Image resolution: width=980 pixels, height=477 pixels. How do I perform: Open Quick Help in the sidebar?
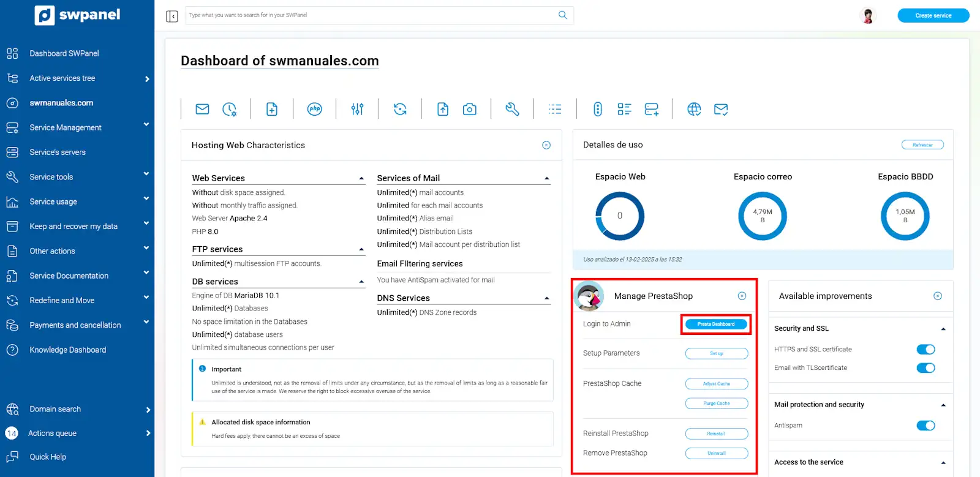coord(48,457)
